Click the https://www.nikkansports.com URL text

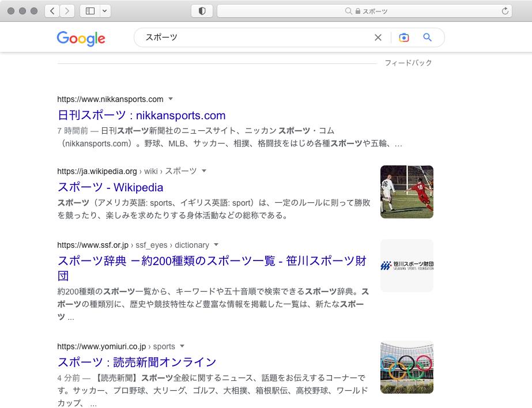click(x=110, y=99)
